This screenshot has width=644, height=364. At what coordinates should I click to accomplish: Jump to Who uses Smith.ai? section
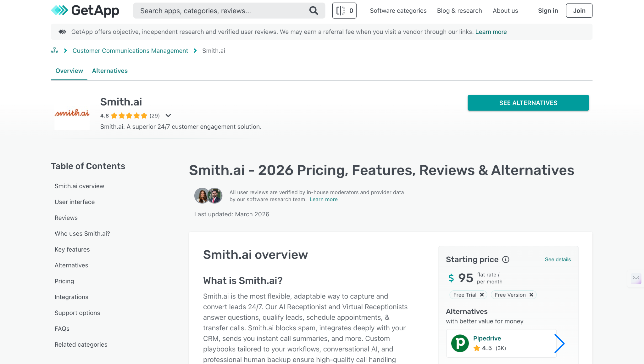tap(82, 234)
